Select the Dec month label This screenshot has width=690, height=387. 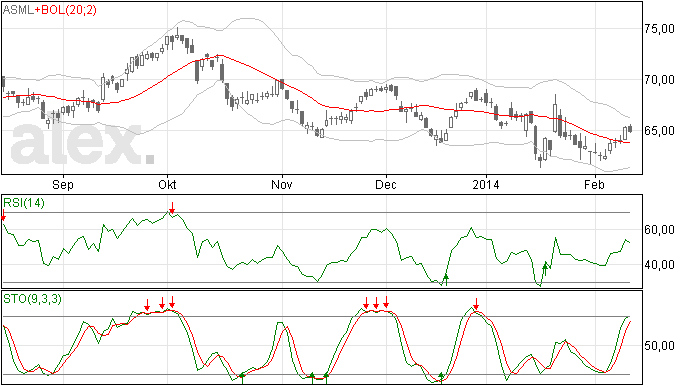(386, 184)
